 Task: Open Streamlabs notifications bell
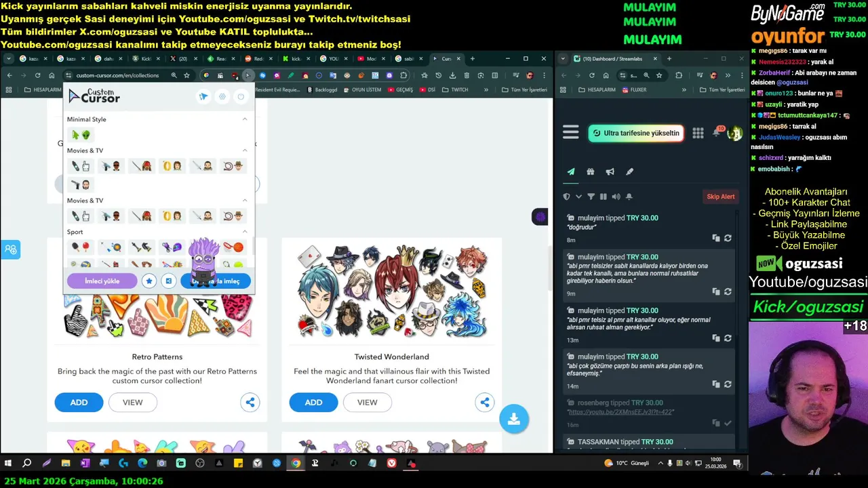click(x=717, y=132)
